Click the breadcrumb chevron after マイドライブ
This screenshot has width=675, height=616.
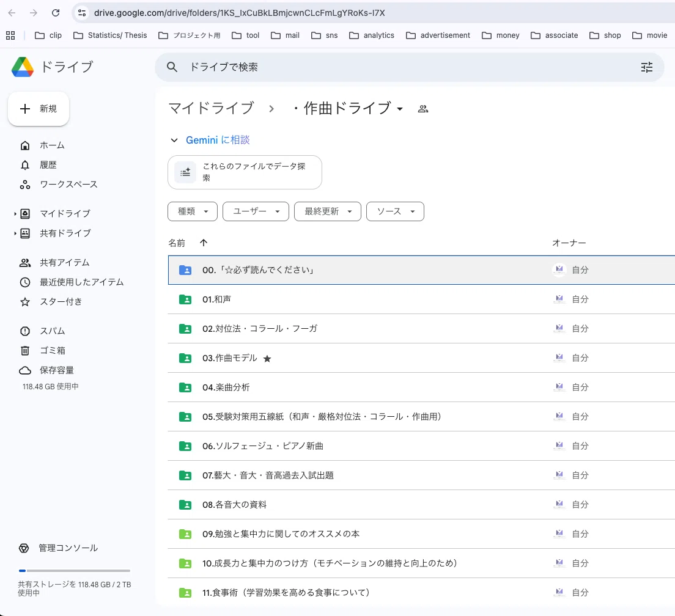[x=271, y=109]
